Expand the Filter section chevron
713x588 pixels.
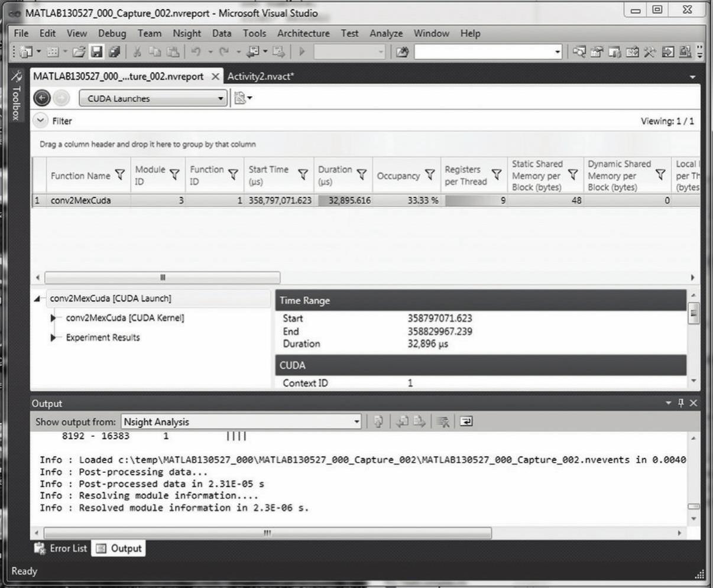[x=40, y=121]
